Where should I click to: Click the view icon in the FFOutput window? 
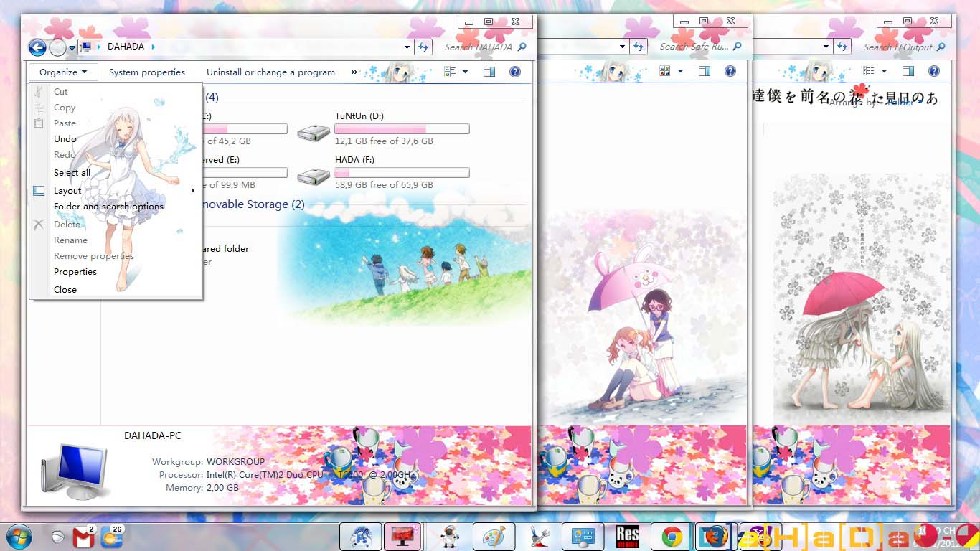coord(869,72)
